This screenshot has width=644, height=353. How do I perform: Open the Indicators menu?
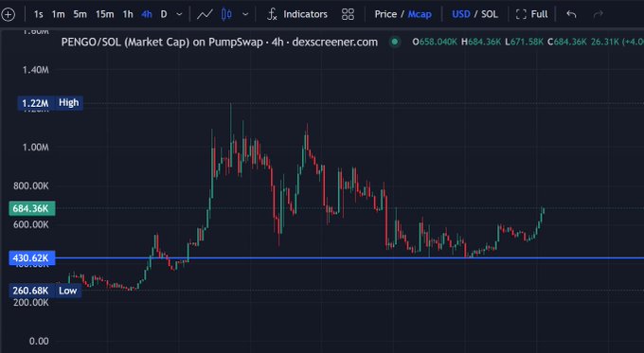[x=305, y=14]
